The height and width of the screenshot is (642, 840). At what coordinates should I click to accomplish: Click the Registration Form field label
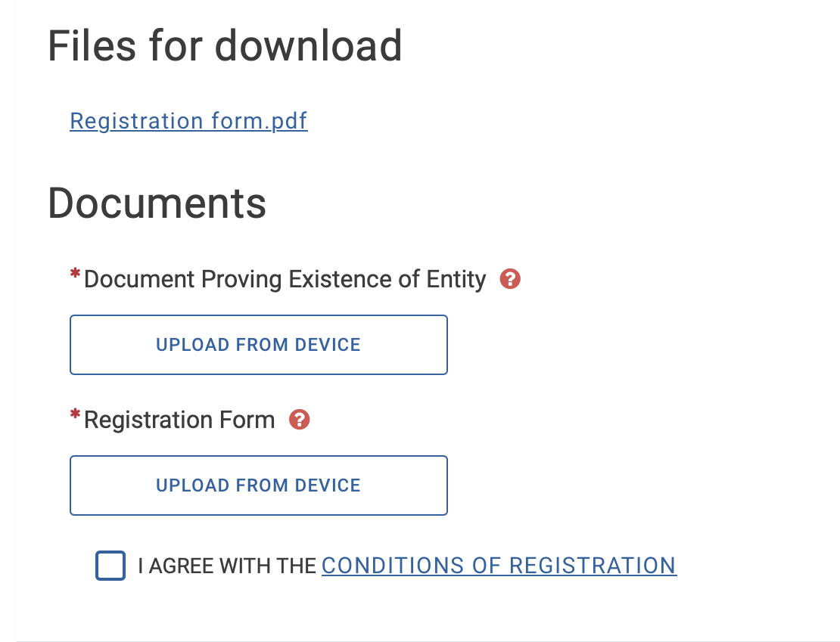coord(179,420)
